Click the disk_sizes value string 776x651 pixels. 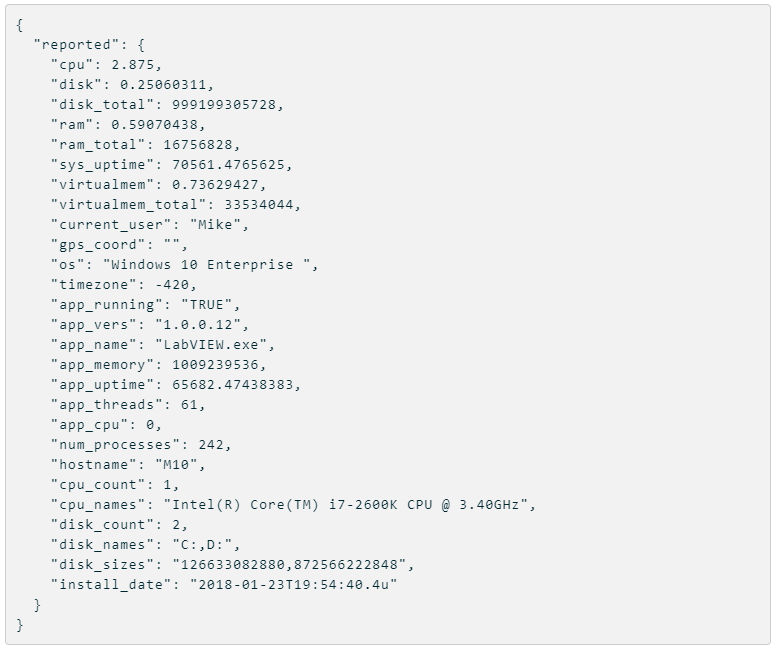[289, 565]
